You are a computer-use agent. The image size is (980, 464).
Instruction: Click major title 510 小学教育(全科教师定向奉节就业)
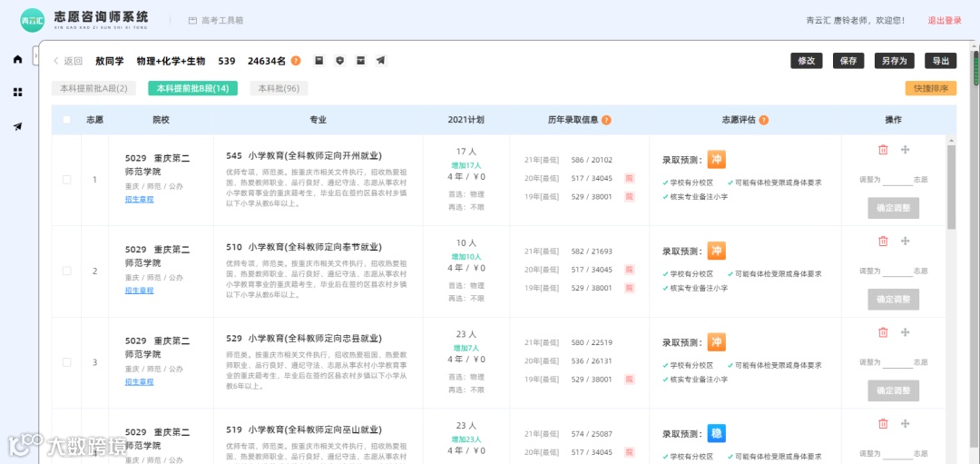point(304,247)
